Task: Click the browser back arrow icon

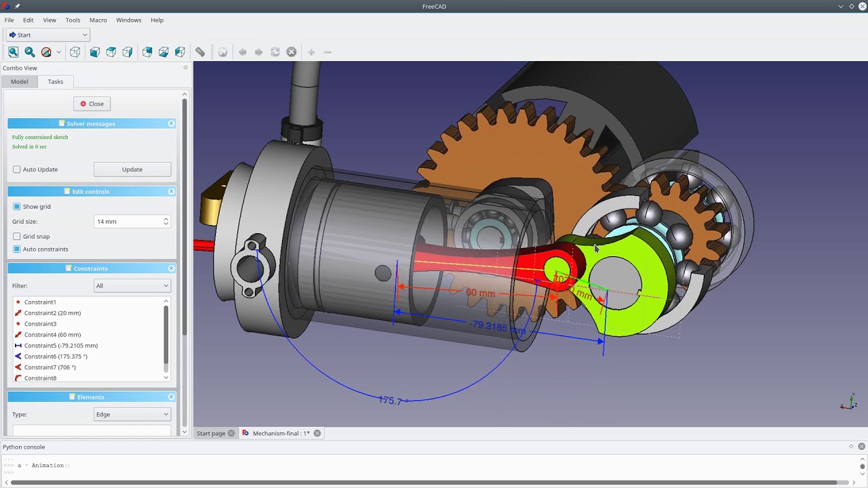Action: [242, 52]
